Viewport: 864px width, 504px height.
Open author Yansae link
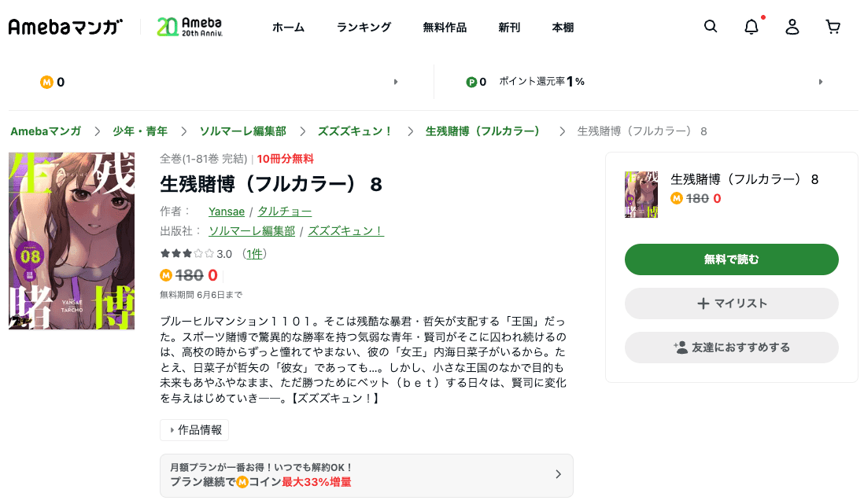226,211
